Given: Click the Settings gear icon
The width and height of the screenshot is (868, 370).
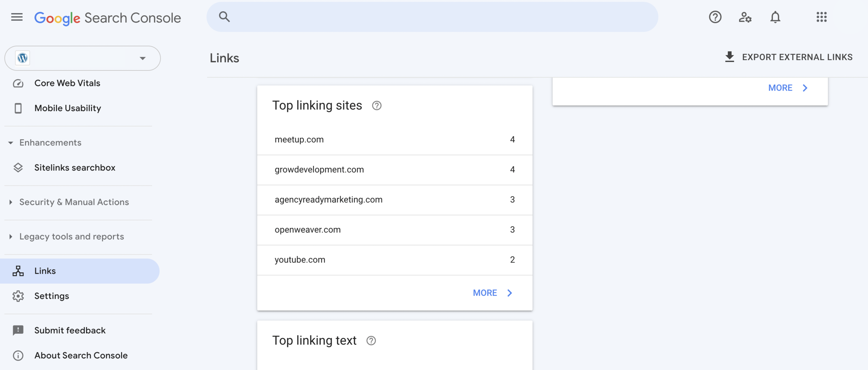Looking at the screenshot, I should [18, 296].
